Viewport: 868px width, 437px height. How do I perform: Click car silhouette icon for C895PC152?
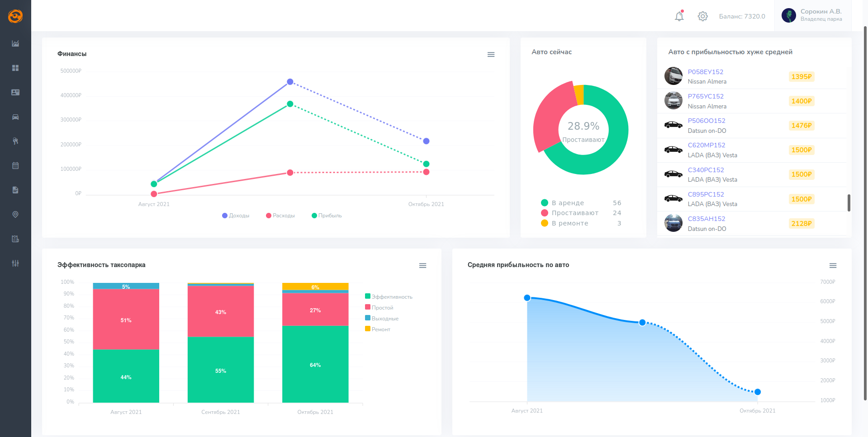(674, 198)
